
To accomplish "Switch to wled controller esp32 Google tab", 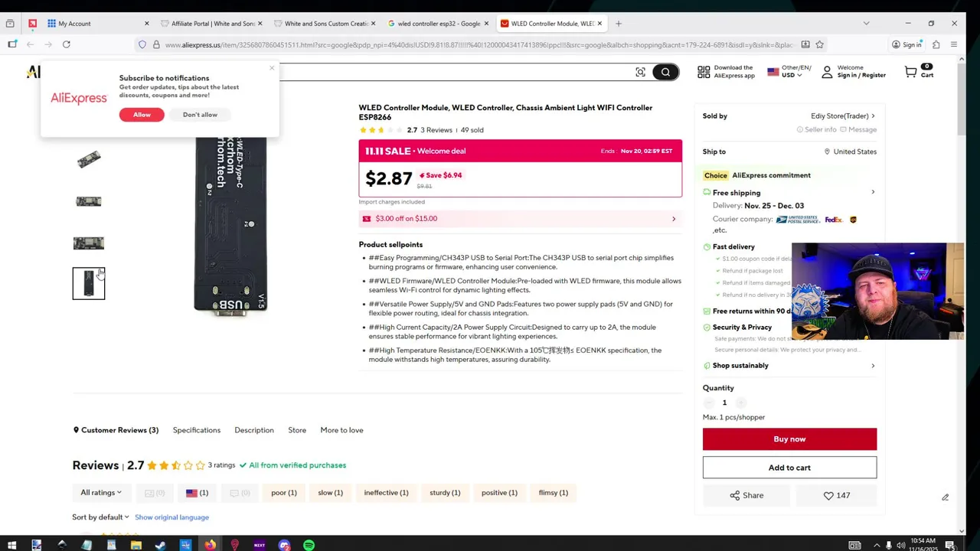I will 439,23.
